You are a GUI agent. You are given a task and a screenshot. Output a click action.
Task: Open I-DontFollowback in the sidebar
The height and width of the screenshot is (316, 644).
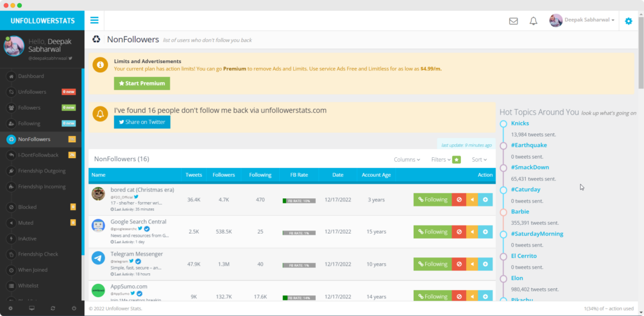coord(41,155)
